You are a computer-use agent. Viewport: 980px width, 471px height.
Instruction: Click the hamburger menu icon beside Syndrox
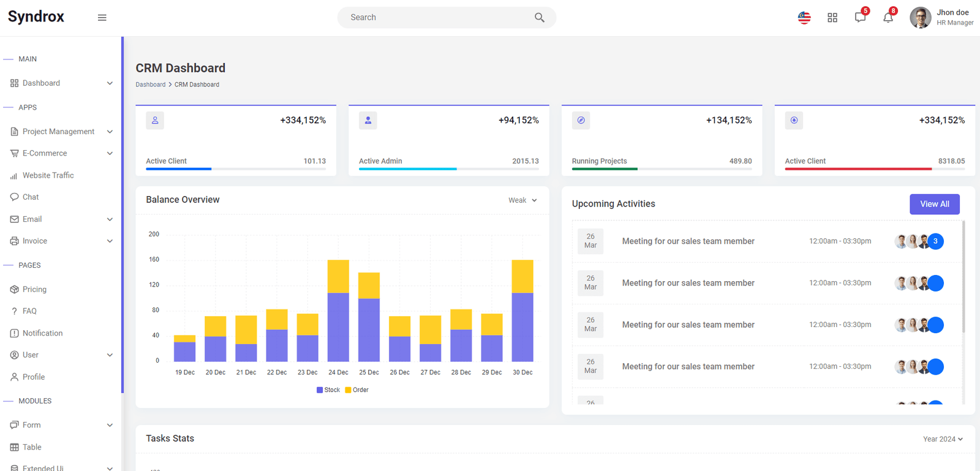(102, 18)
